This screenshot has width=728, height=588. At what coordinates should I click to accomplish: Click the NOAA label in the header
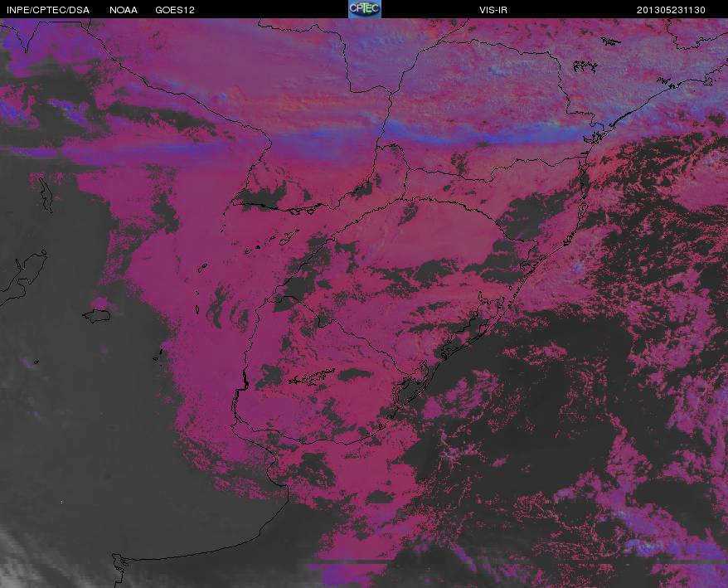(x=123, y=10)
